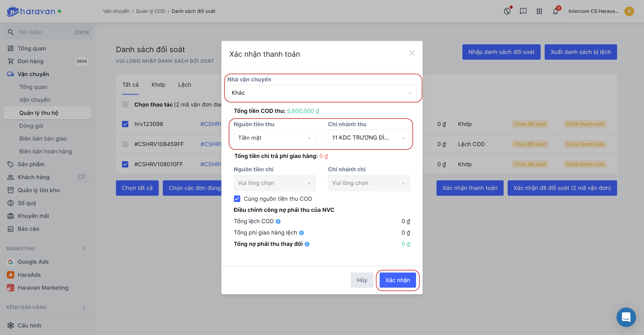Viewport: 644px width, 335px height.
Task: Open Quản lý thu hộ menu item
Action: coord(39,113)
